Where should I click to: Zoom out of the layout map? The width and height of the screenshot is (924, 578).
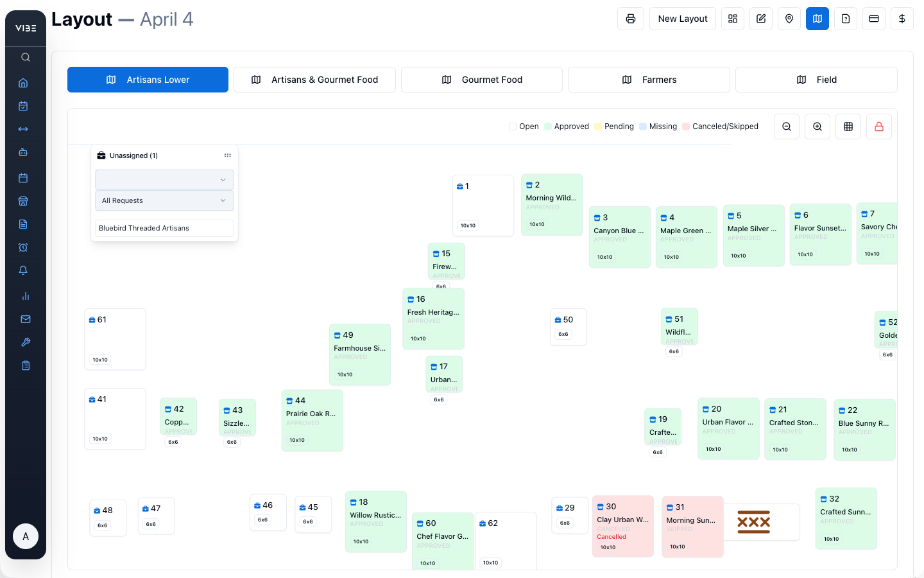pos(787,127)
